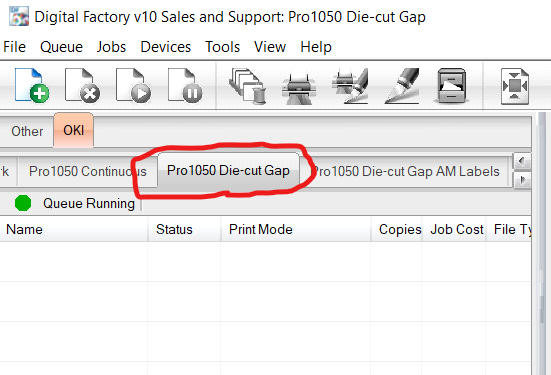551x375 pixels.
Task: Click the stacked pages with spool icon
Action: (x=247, y=86)
